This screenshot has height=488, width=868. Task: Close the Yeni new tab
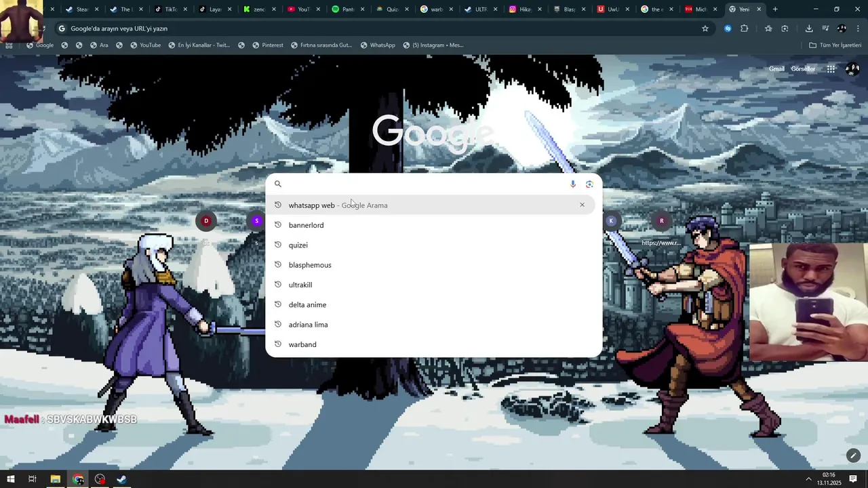point(759,9)
